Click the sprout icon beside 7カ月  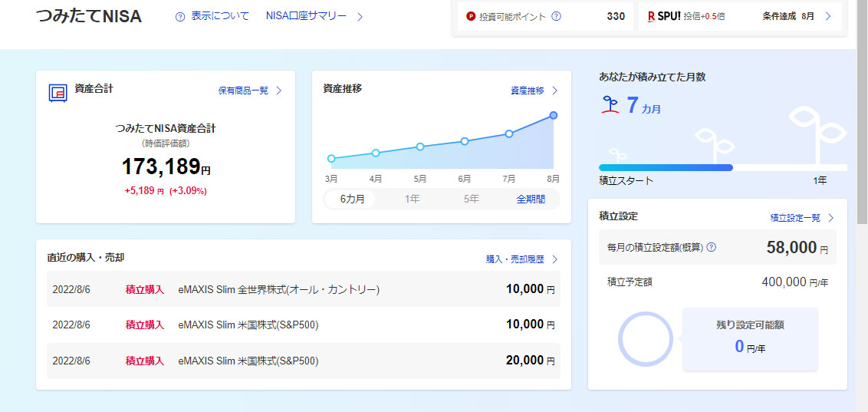609,106
